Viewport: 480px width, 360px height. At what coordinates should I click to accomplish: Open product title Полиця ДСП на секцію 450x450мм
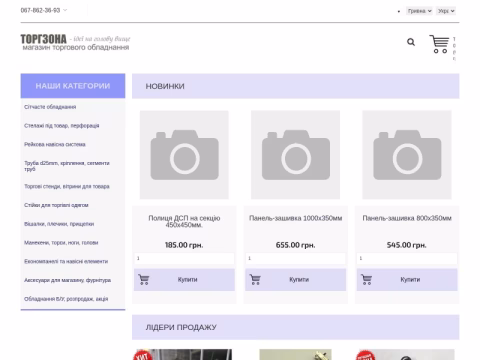point(184,221)
